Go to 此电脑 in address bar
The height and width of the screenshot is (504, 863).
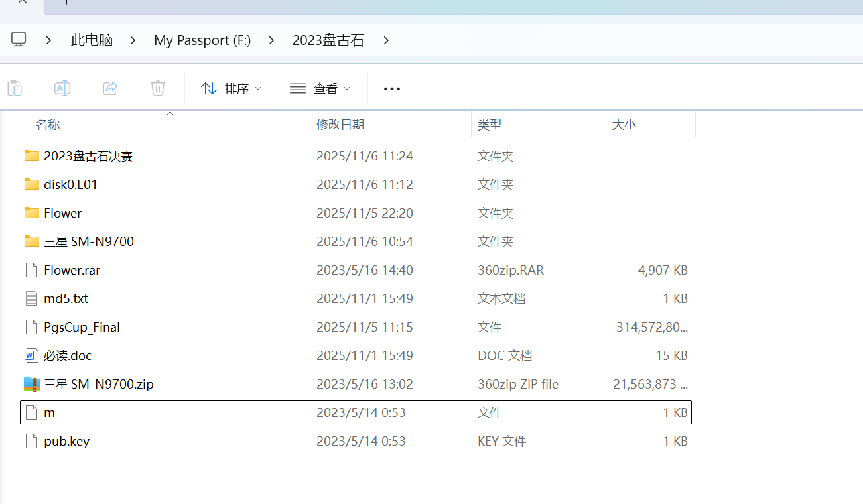click(92, 40)
